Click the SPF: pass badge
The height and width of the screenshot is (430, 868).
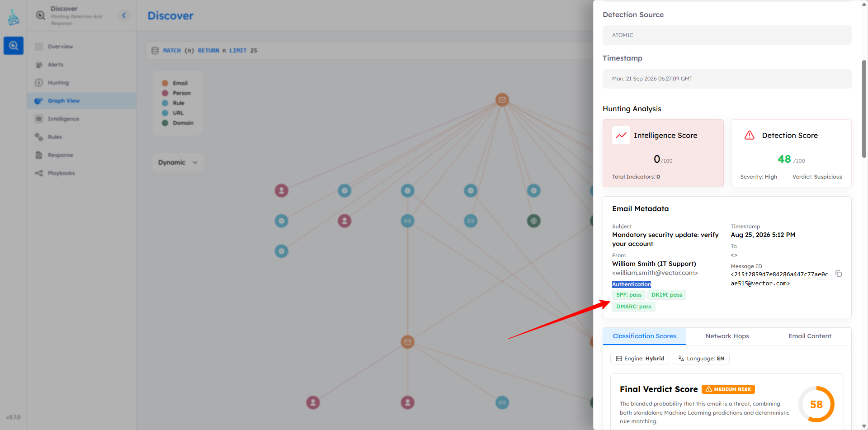(628, 295)
